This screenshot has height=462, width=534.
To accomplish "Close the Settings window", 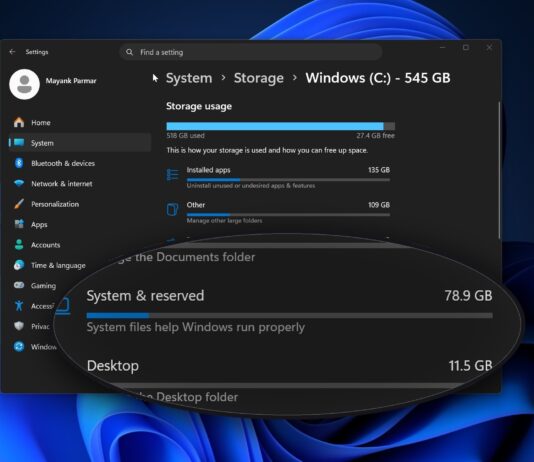I will pyautogui.click(x=489, y=48).
